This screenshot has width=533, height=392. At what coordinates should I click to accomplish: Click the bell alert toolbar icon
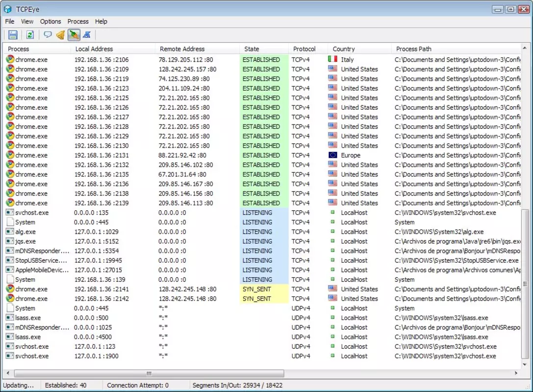(60, 35)
